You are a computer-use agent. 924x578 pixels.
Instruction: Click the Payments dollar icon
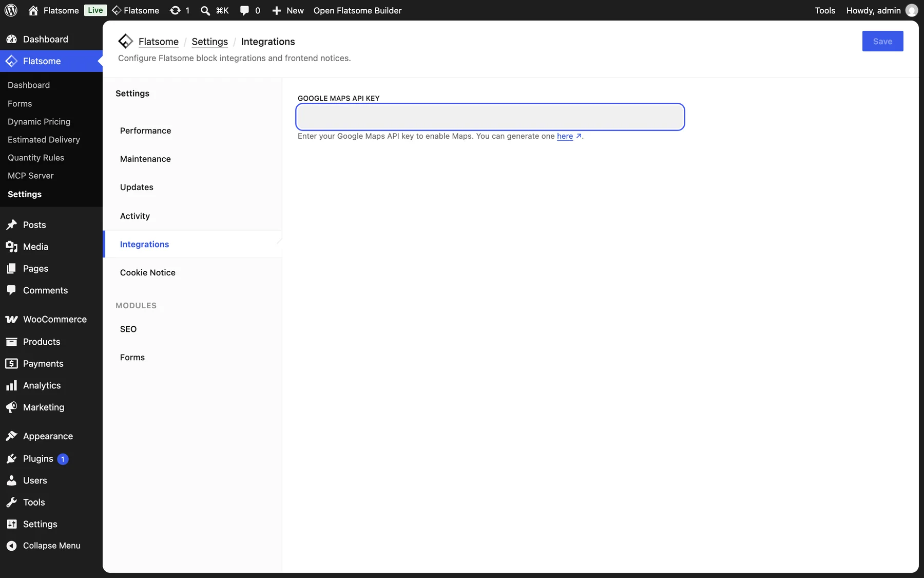(x=11, y=364)
